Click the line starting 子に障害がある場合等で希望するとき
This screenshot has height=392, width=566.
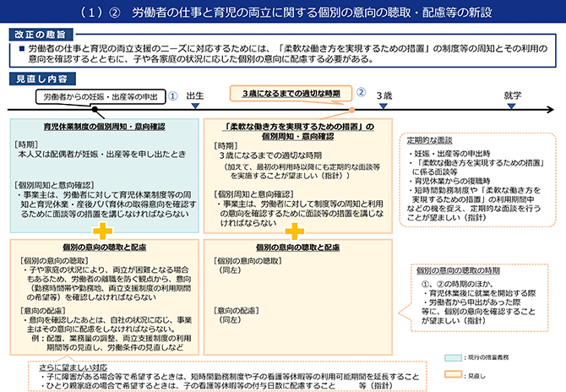[230, 377]
